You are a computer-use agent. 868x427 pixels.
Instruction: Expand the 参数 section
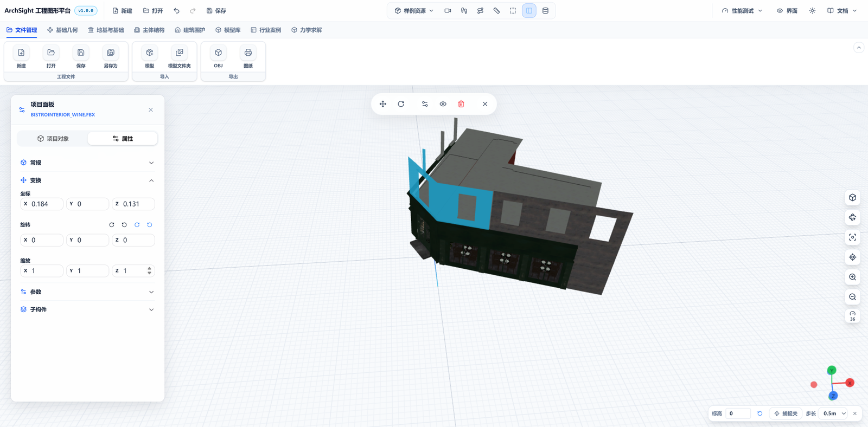[x=87, y=292]
